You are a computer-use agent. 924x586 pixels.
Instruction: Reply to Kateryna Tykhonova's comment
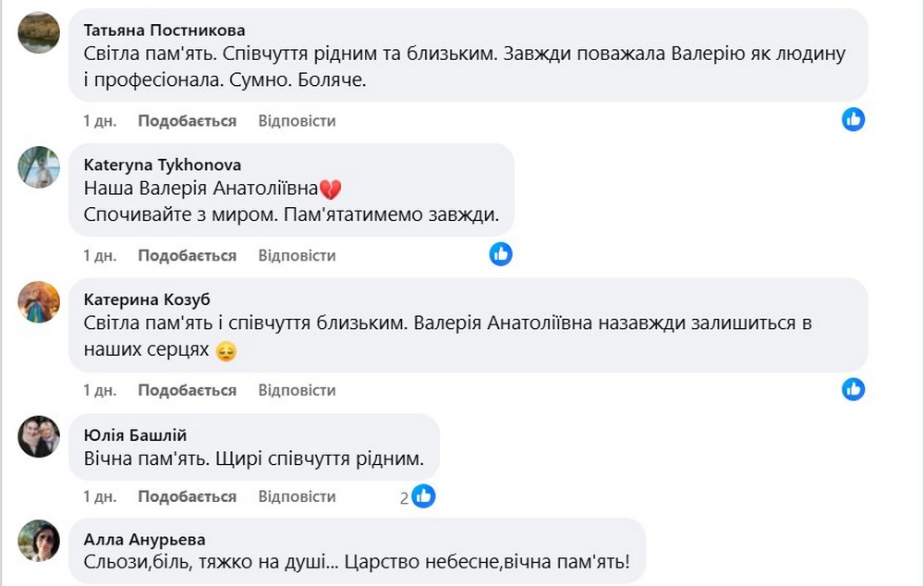(x=297, y=255)
